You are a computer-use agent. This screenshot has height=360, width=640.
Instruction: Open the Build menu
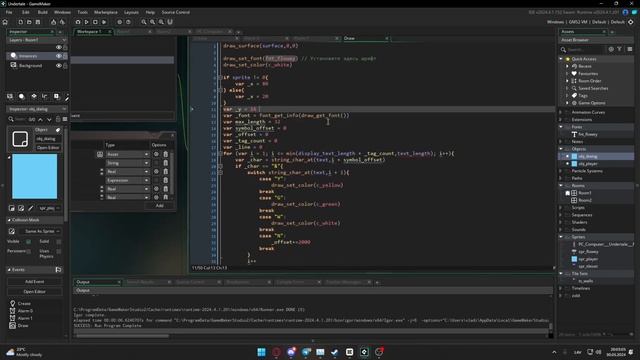click(x=42, y=12)
